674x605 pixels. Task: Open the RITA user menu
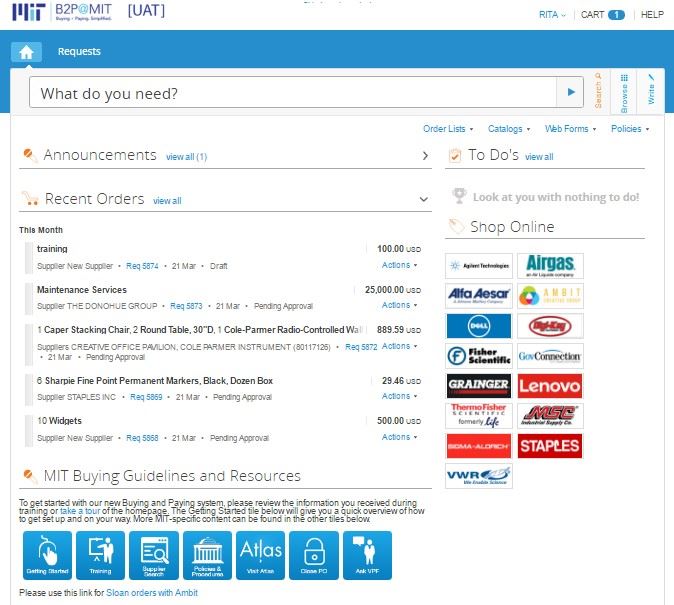[x=552, y=15]
